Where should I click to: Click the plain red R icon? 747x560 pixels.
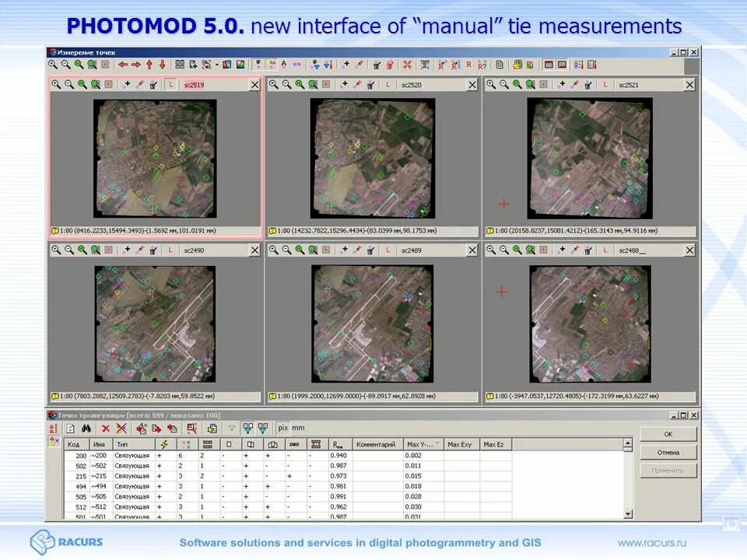468,65
